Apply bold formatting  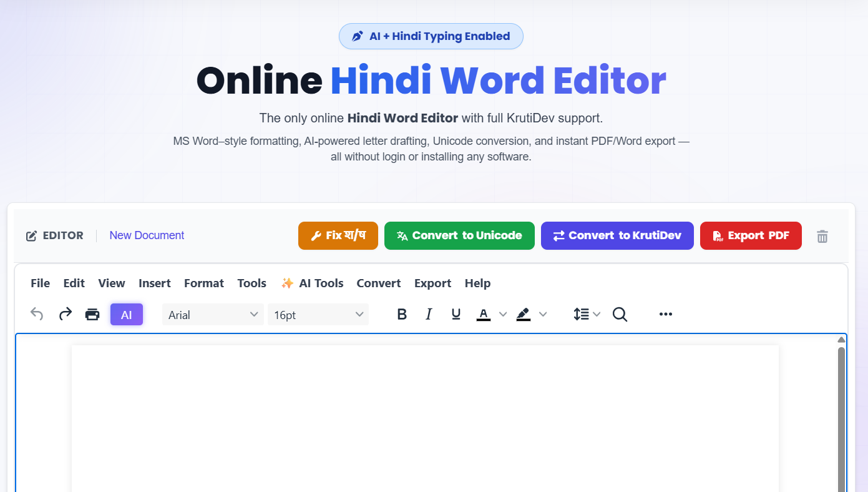[x=402, y=314]
